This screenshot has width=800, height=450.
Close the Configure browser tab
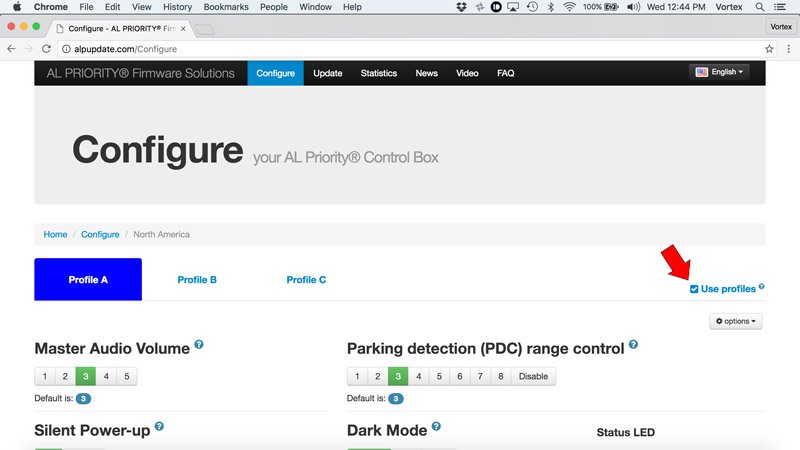(x=183, y=29)
